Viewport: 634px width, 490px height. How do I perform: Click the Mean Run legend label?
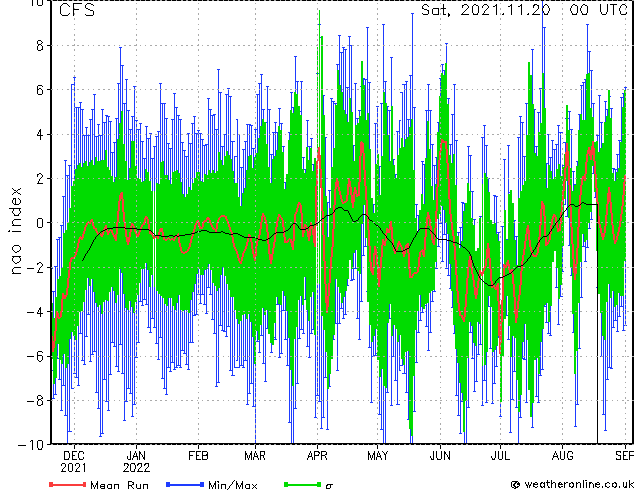tap(120, 485)
